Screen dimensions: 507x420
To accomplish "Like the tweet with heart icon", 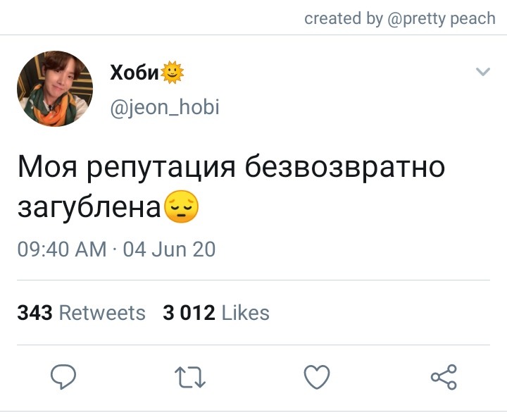I will tap(317, 377).
